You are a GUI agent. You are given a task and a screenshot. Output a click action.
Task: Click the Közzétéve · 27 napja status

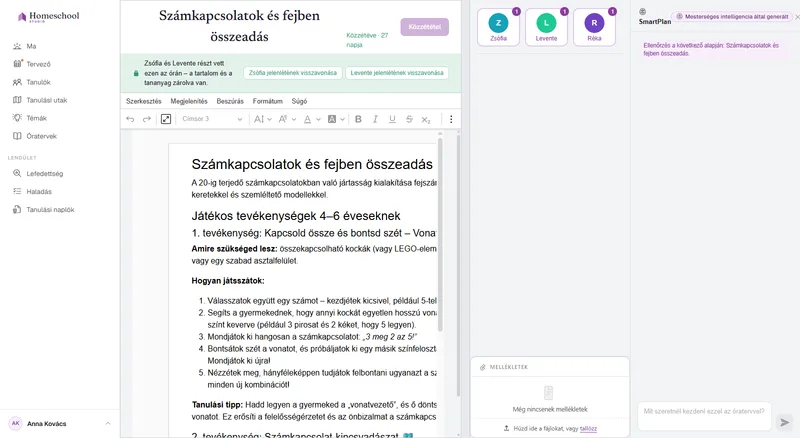367,40
